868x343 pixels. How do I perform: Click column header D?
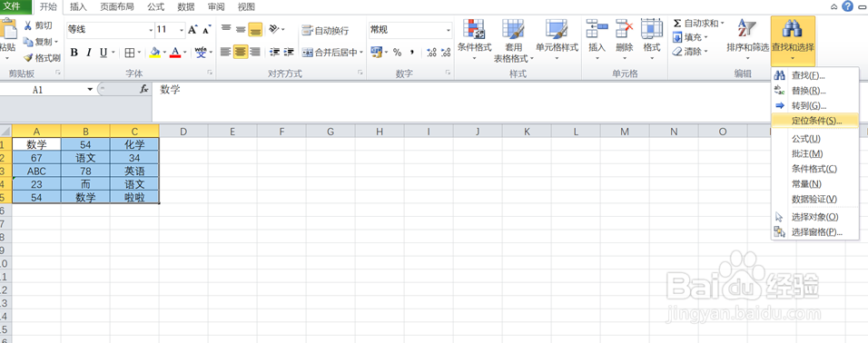click(x=183, y=131)
